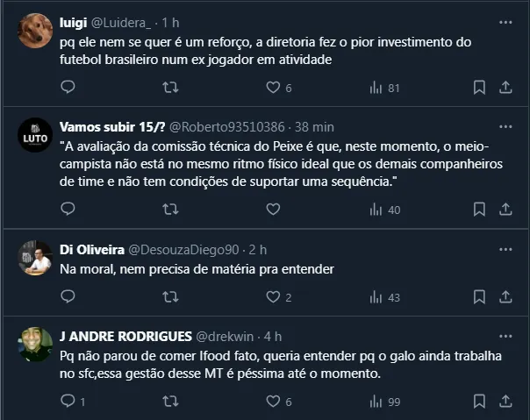The width and height of the screenshot is (530, 420).
Task: Reply to J ANDRE RODRIGUES tweet
Action: pyautogui.click(x=68, y=402)
